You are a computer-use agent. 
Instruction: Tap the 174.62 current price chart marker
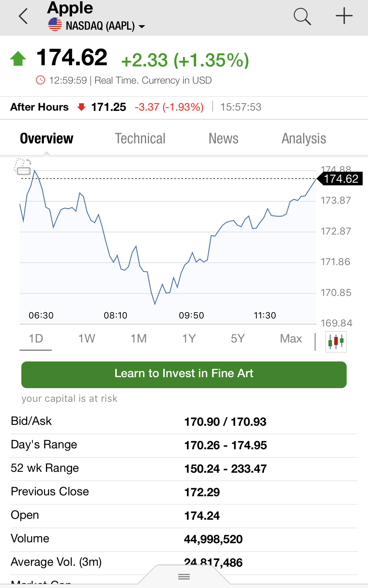pyautogui.click(x=341, y=179)
